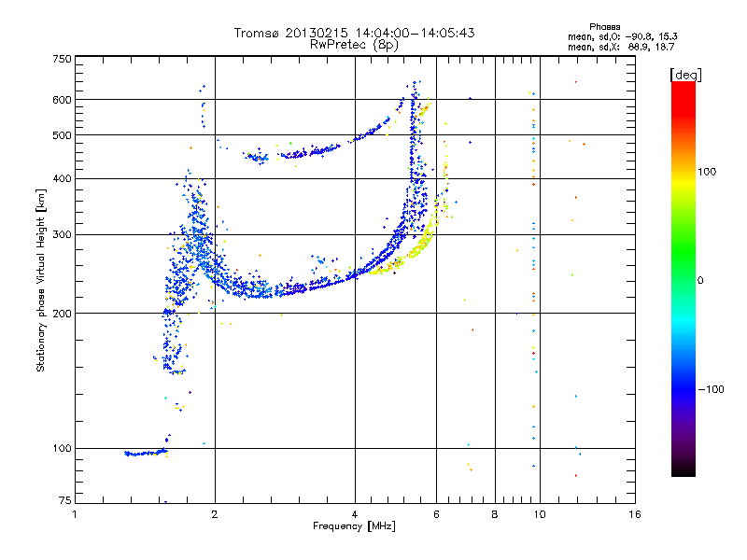Click the y-axis tick label '200'
Viewport: 747px width, 560px height.
62,314
